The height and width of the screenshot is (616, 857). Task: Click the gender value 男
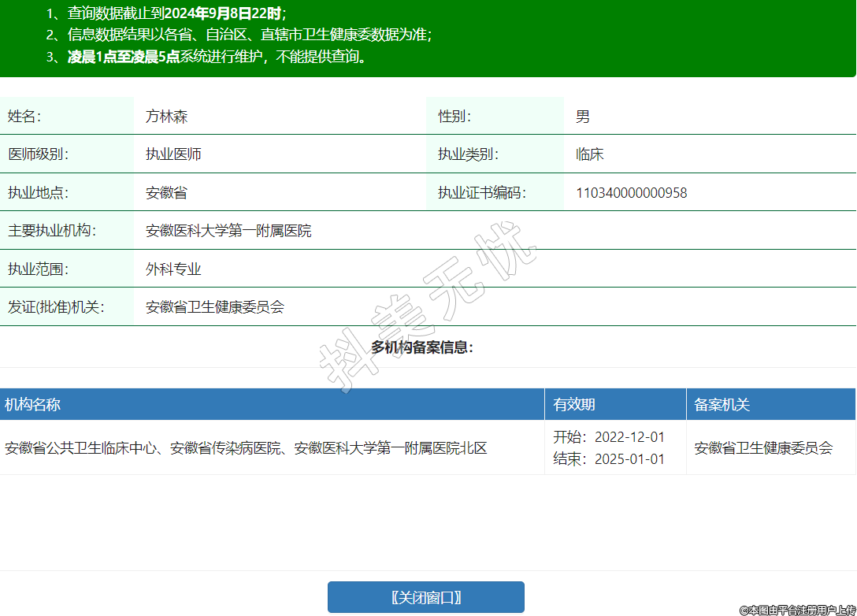[582, 117]
